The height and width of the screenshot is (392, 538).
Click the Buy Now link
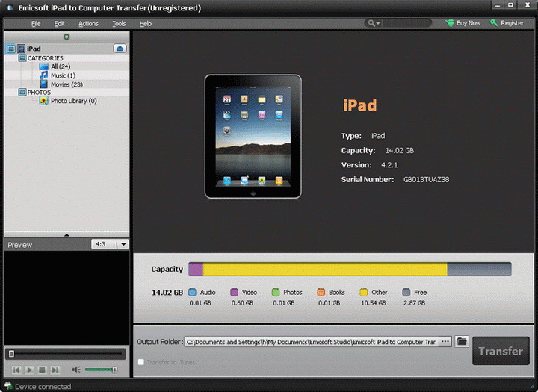click(x=469, y=23)
